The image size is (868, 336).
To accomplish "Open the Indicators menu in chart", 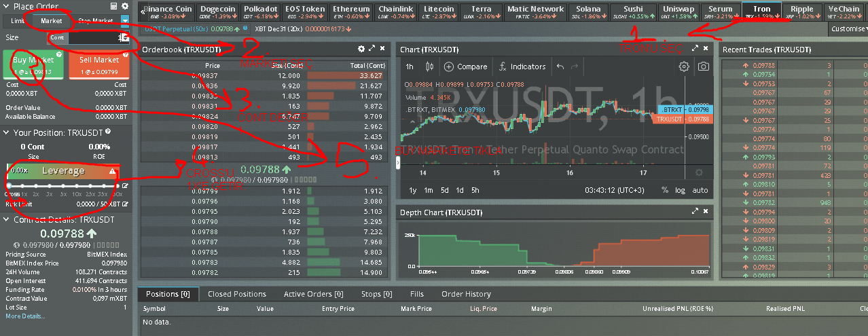I will tap(522, 67).
